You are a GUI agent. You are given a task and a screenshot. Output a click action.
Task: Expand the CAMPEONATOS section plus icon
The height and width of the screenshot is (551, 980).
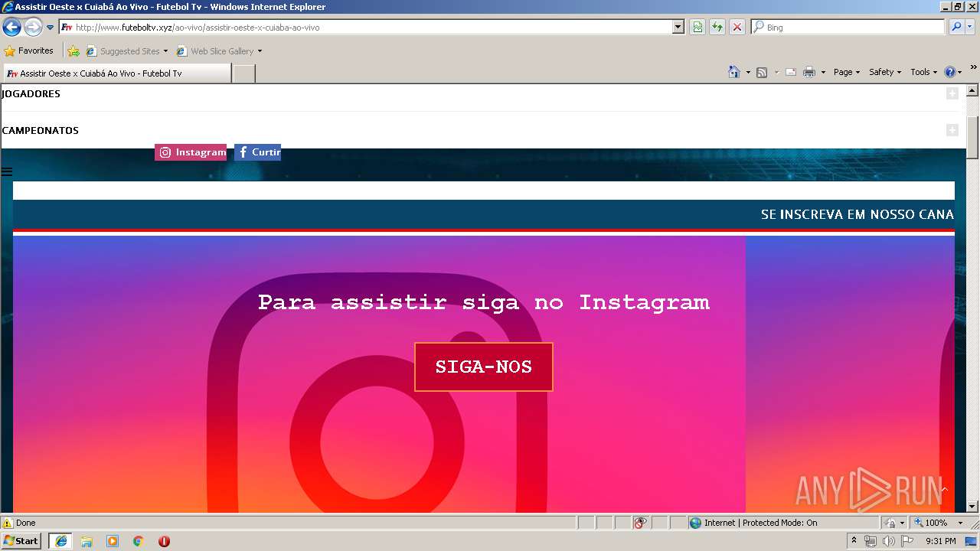click(x=952, y=130)
